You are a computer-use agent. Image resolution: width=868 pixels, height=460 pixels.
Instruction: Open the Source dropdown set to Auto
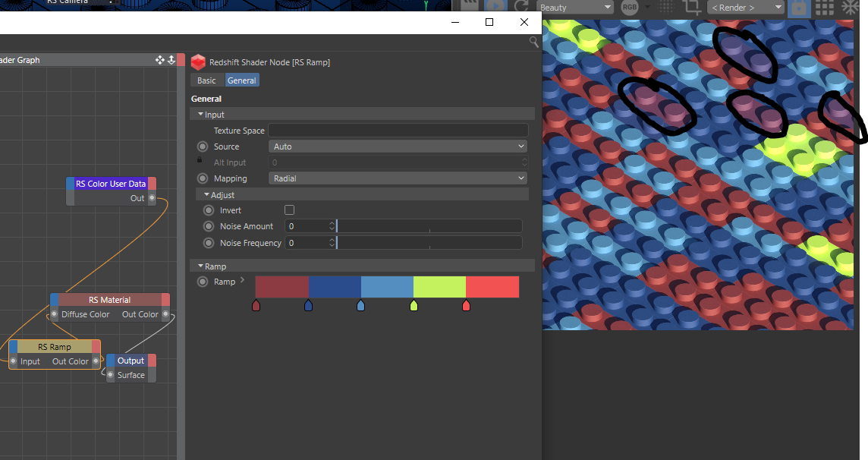(398, 147)
